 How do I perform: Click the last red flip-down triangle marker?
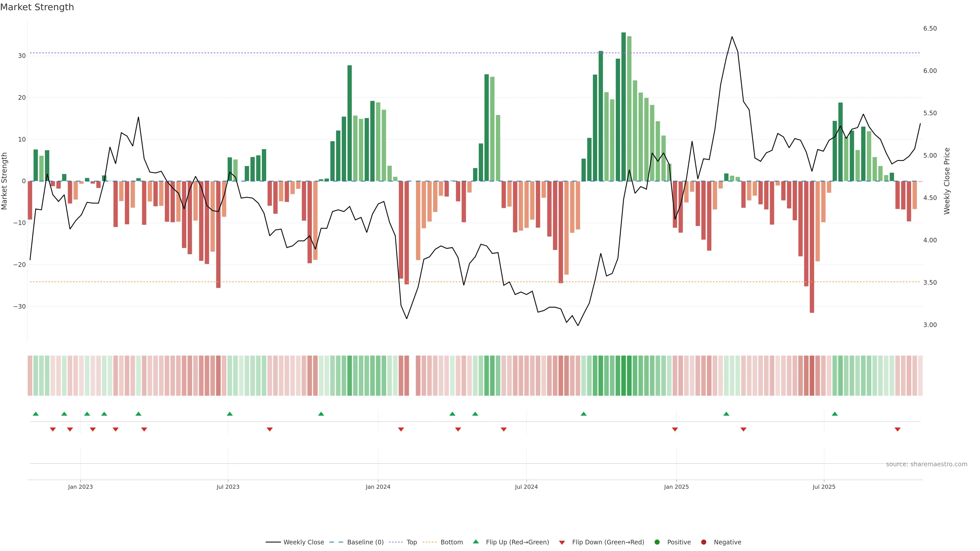(898, 429)
